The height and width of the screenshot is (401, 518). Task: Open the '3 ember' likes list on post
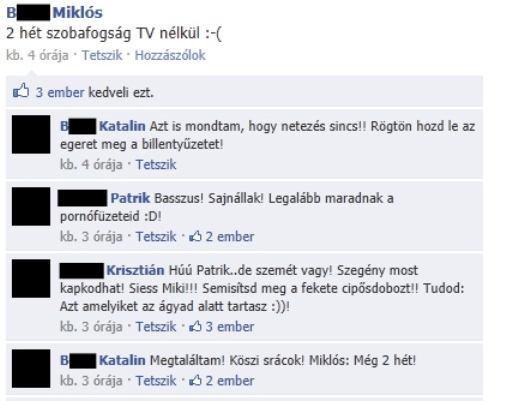(x=60, y=92)
